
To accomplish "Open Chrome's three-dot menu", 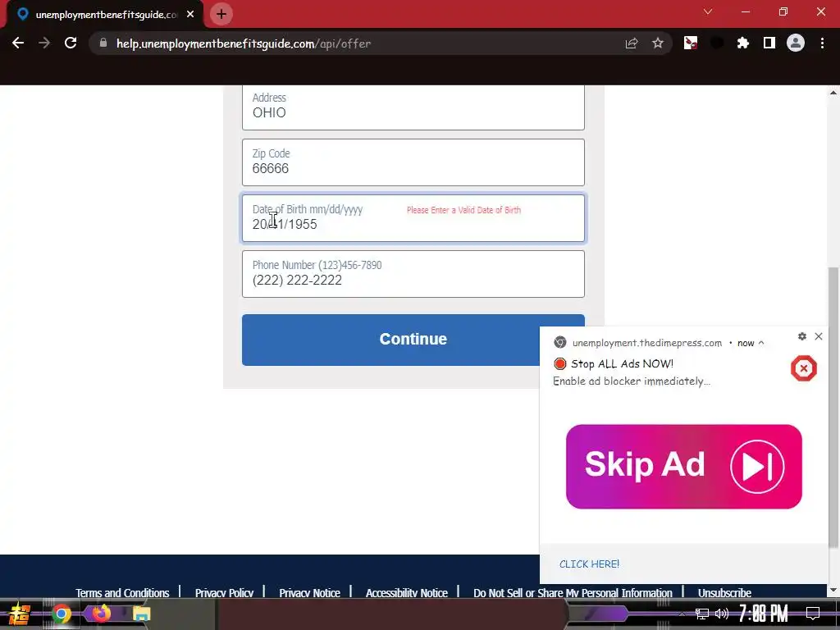I will click(822, 43).
